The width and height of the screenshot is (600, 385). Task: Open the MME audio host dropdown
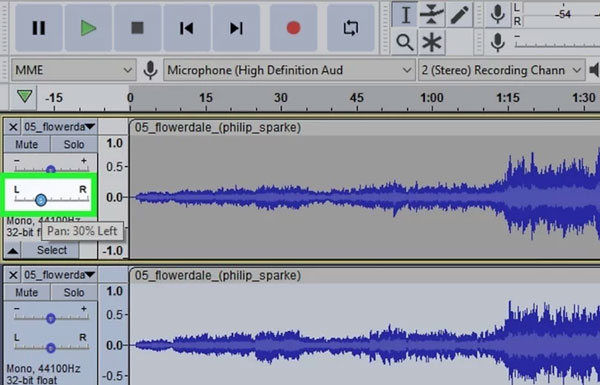pyautogui.click(x=73, y=70)
